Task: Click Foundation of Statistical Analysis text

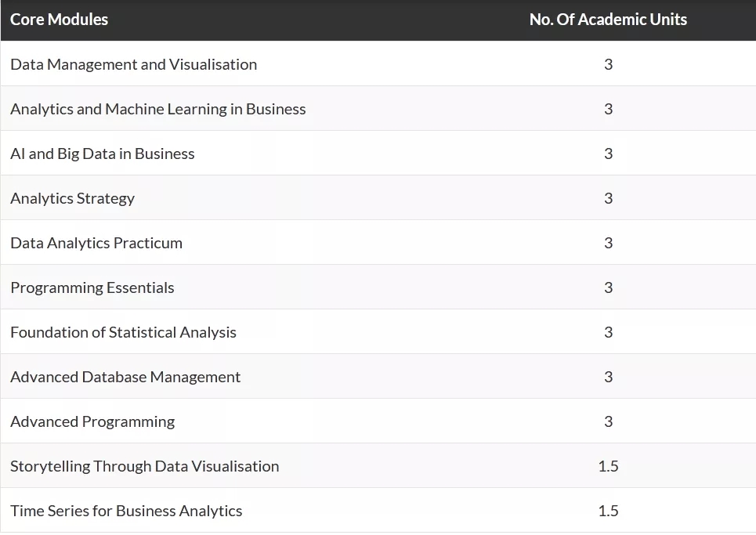Action: pyautogui.click(x=124, y=332)
